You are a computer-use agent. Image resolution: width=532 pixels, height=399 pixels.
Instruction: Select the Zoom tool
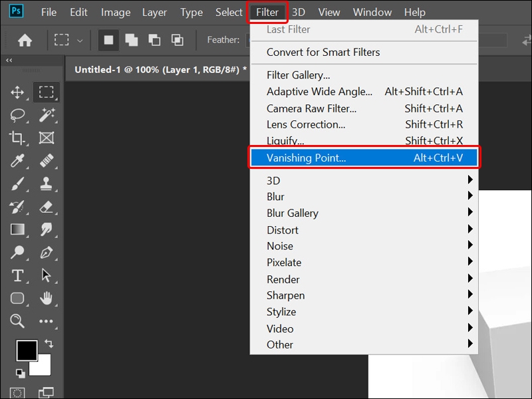(18, 322)
